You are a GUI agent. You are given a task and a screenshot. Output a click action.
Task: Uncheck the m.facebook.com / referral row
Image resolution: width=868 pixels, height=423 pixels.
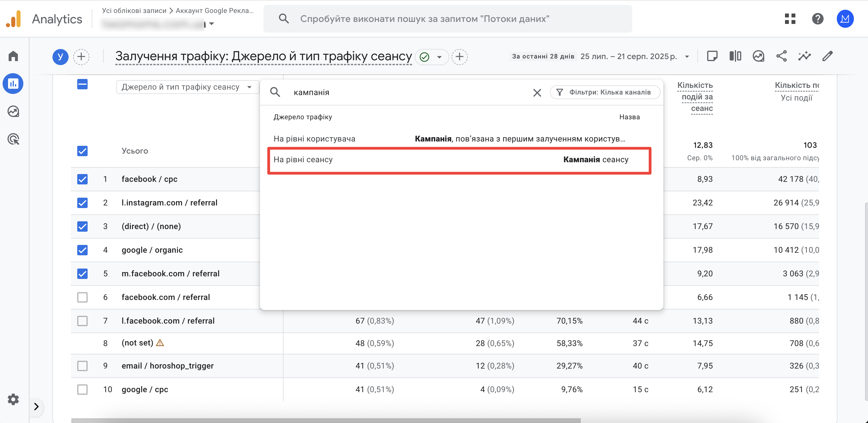point(82,273)
